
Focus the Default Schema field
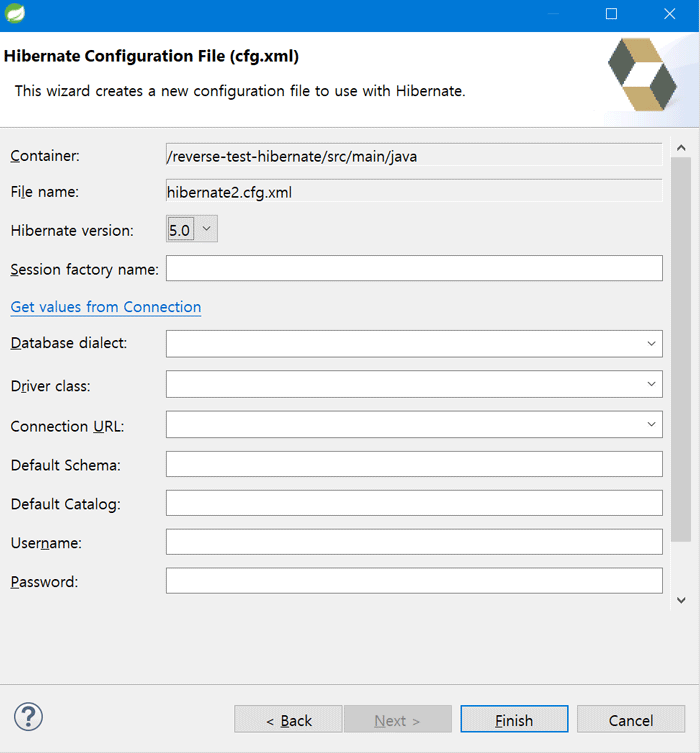tap(414, 464)
